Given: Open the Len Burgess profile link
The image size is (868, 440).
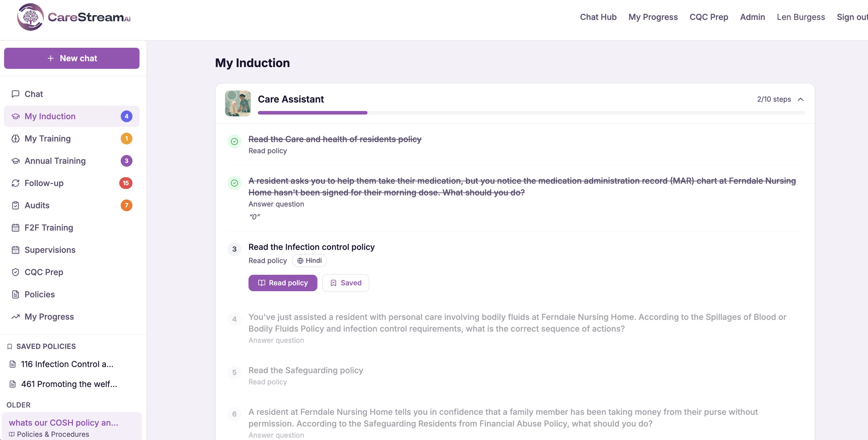Looking at the screenshot, I should (801, 17).
